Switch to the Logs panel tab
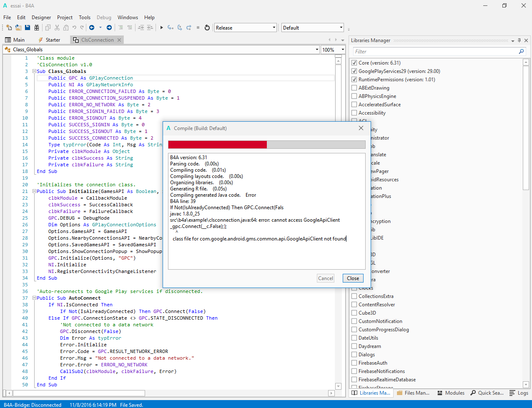This screenshot has width=532, height=408. click(x=519, y=393)
